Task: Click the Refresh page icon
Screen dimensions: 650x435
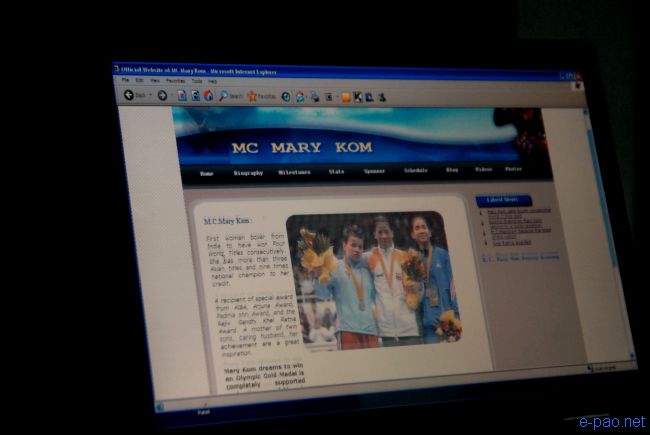Action: point(195,96)
